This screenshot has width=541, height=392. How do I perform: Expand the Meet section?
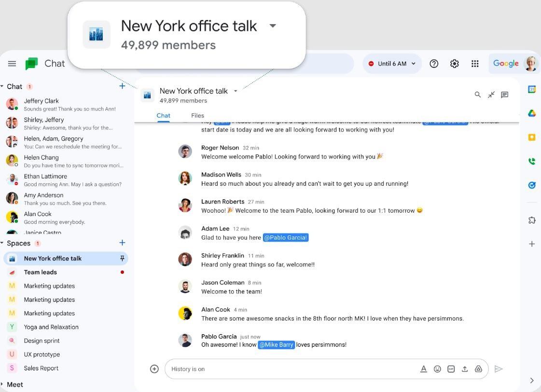pyautogui.click(x=2, y=384)
